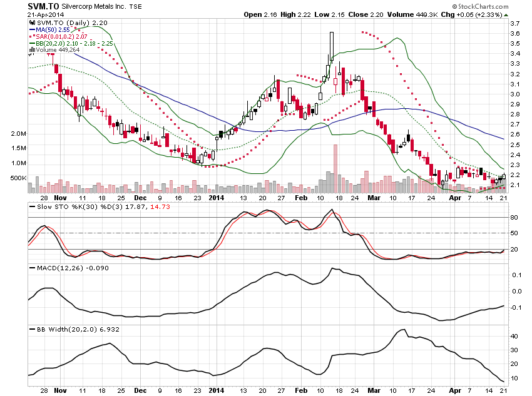
Task: Click the 2014 label on bottom date axis
Action: tap(217, 390)
